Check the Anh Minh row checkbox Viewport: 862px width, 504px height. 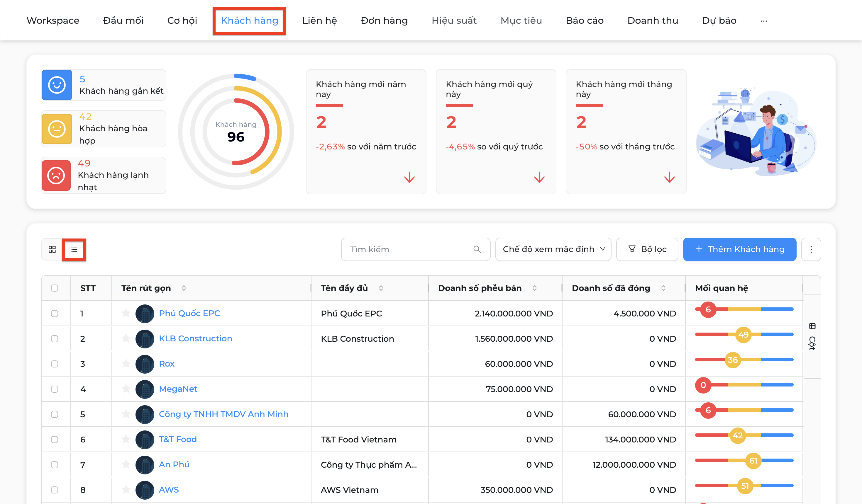tap(54, 414)
